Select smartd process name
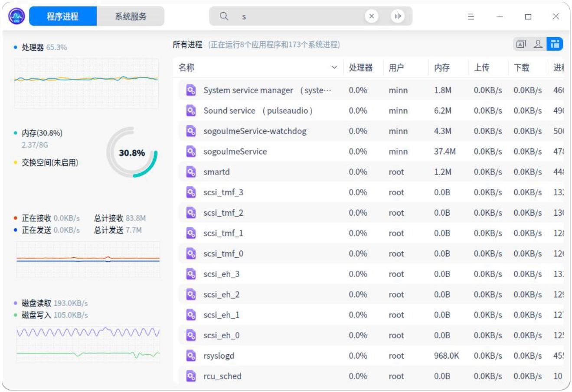The height and width of the screenshot is (392, 572). (x=216, y=172)
